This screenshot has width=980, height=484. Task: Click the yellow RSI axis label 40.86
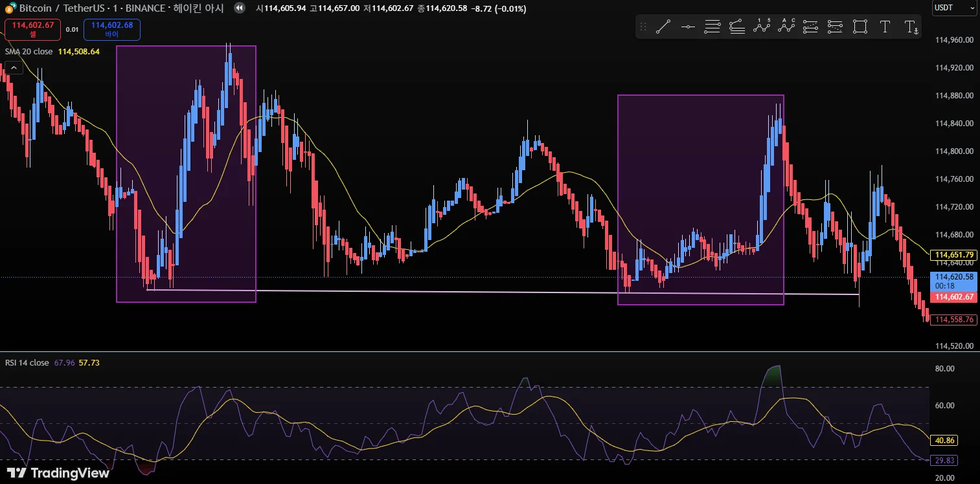(x=945, y=441)
